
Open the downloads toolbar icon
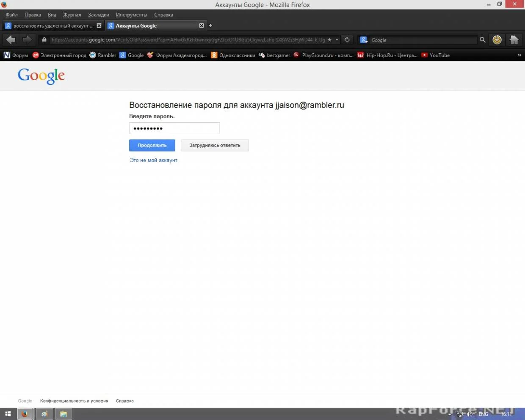point(497,40)
